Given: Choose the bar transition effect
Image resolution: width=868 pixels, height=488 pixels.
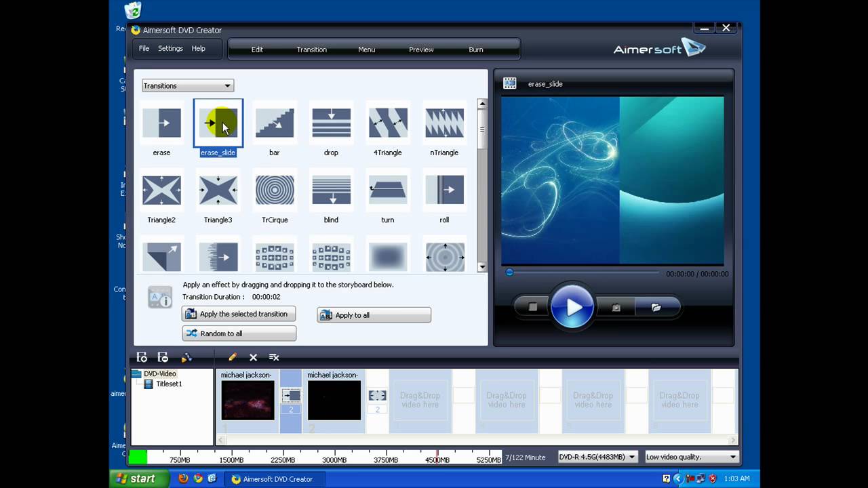Looking at the screenshot, I should pos(275,123).
